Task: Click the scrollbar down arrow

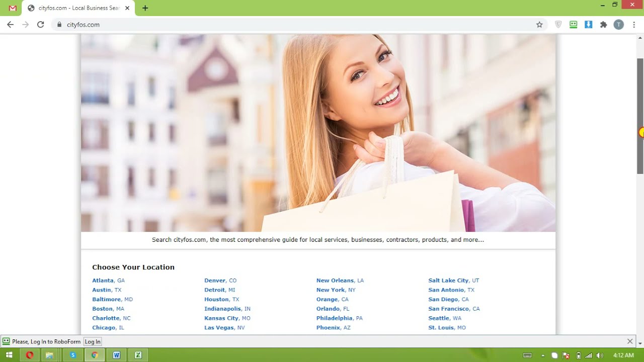Action: coord(640,343)
